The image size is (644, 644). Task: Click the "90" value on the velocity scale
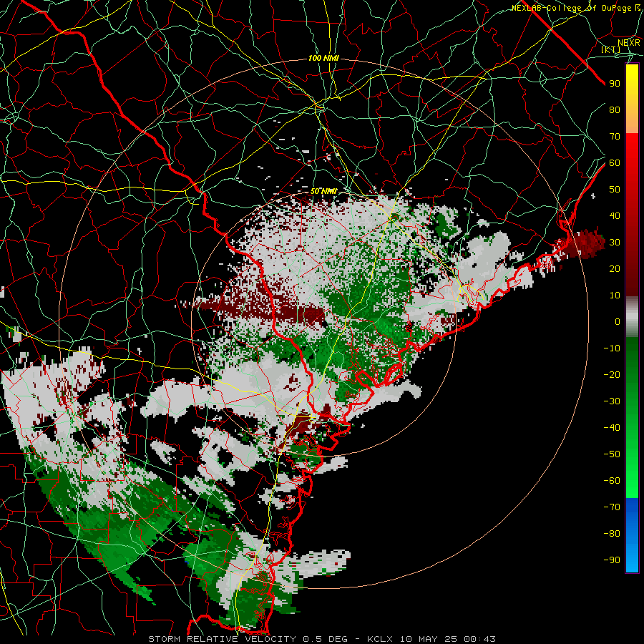point(615,84)
